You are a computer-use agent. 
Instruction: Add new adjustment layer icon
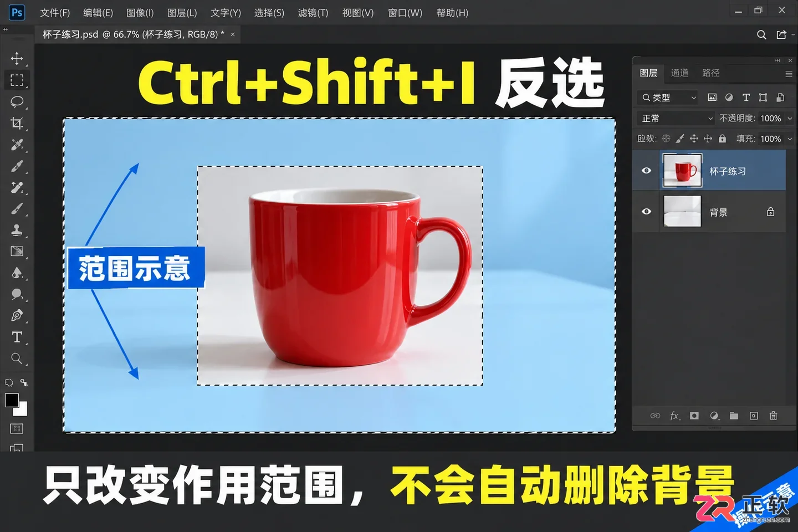[714, 416]
